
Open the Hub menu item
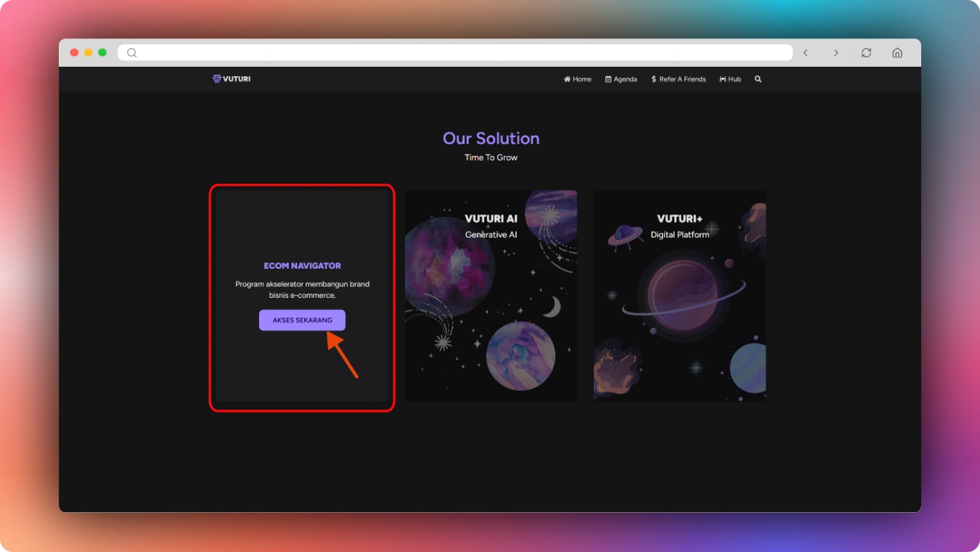pyautogui.click(x=730, y=79)
